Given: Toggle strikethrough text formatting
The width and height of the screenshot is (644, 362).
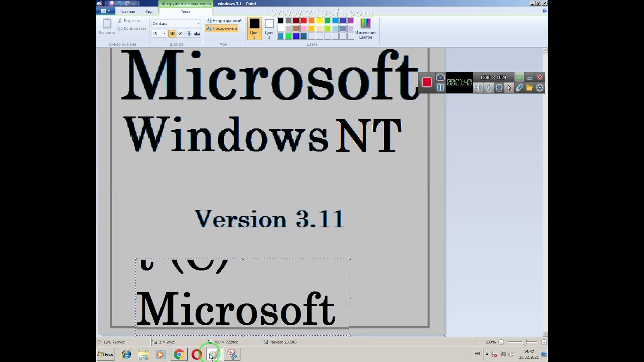Looking at the screenshot, I should (197, 34).
